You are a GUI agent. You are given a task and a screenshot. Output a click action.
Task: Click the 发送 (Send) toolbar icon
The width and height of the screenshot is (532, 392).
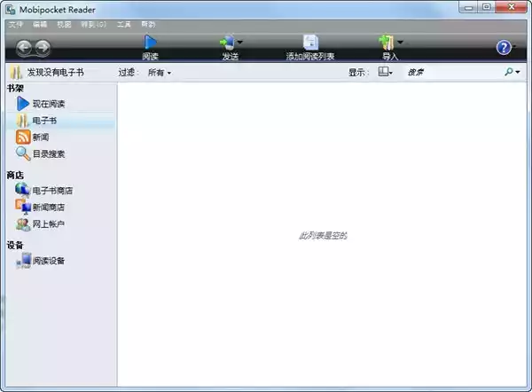click(229, 42)
